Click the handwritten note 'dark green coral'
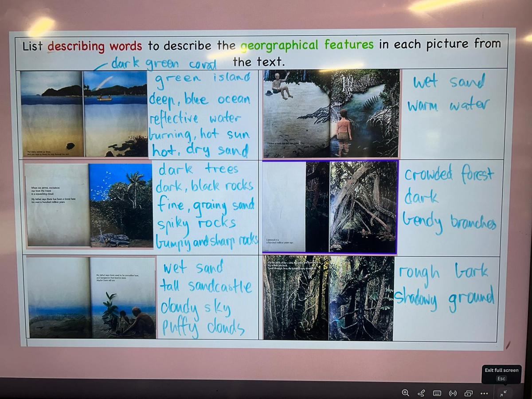The image size is (532, 399). point(164,63)
